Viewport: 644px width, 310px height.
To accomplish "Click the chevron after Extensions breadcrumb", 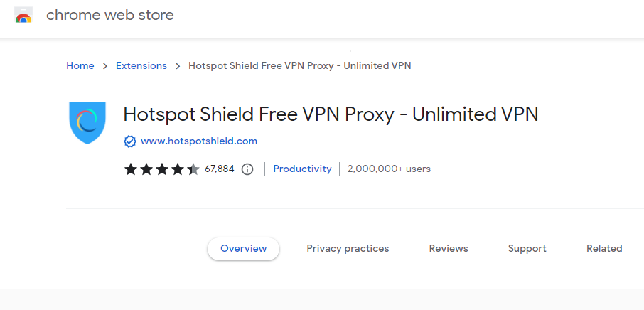I will coord(178,66).
